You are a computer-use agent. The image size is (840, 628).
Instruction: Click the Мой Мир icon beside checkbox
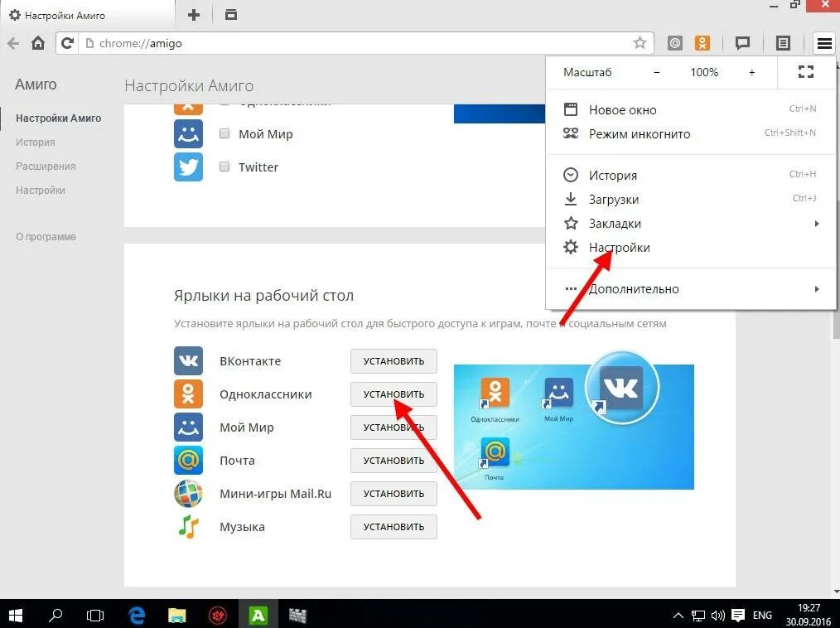point(188,133)
